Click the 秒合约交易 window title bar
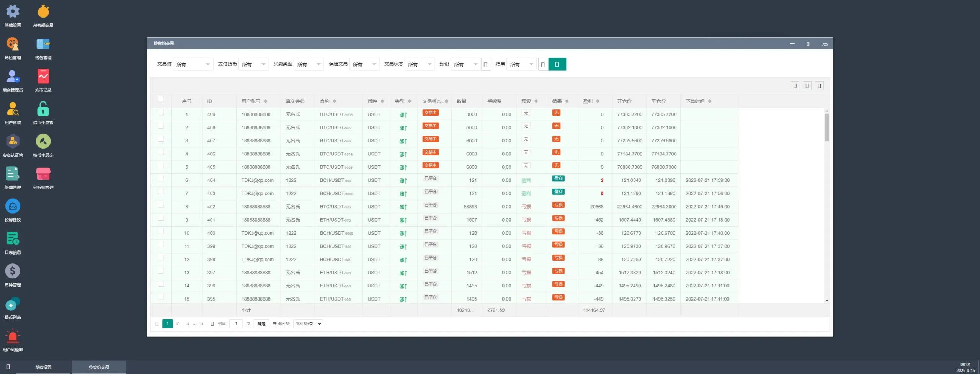Viewport: 980px width, 374px height. [x=490, y=43]
